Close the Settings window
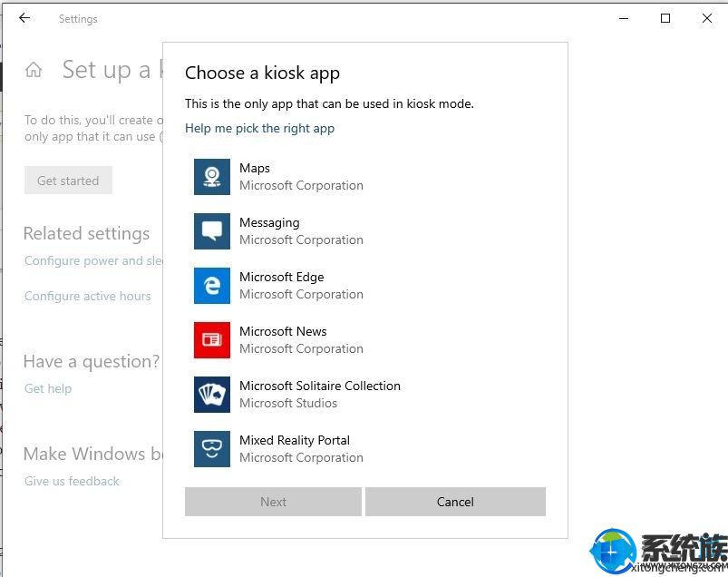 coord(706,18)
